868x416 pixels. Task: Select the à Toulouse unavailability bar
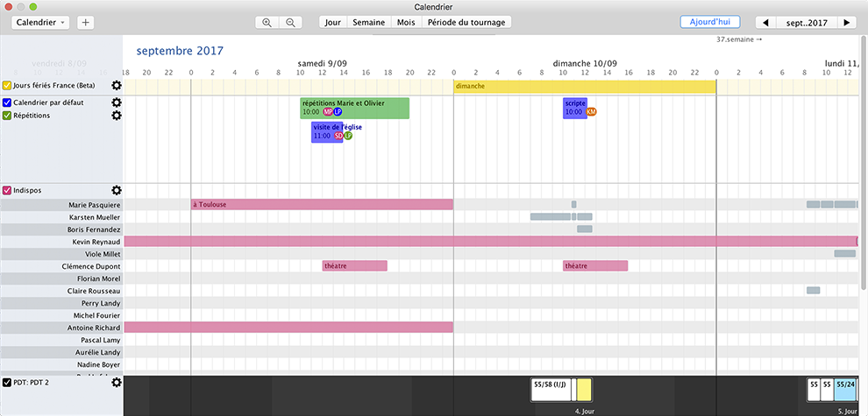(322, 204)
